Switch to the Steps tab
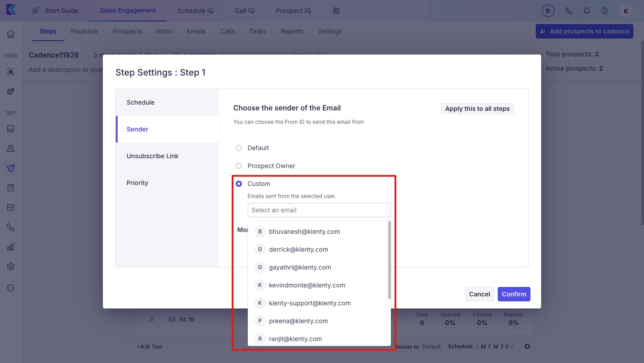The image size is (644, 363). click(x=48, y=31)
